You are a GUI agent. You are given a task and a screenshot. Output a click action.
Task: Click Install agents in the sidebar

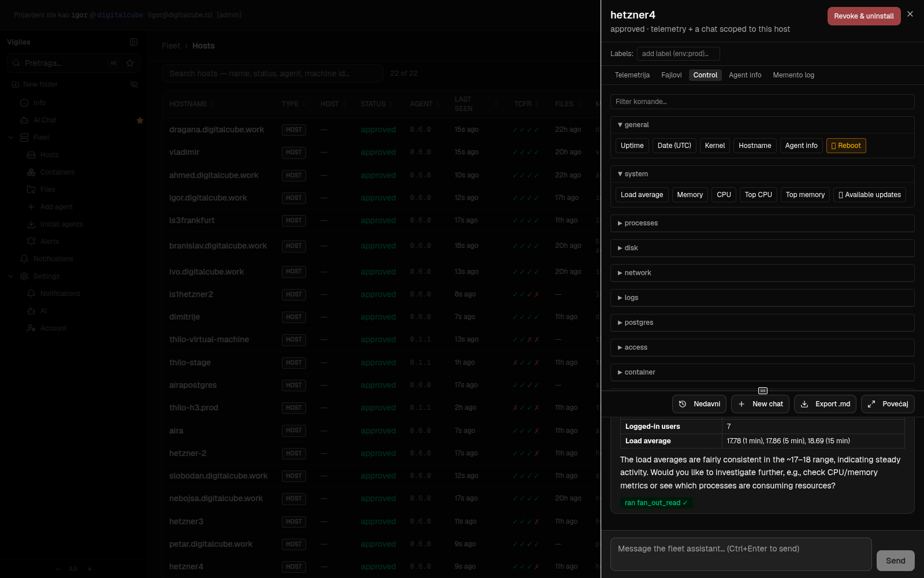(x=61, y=224)
